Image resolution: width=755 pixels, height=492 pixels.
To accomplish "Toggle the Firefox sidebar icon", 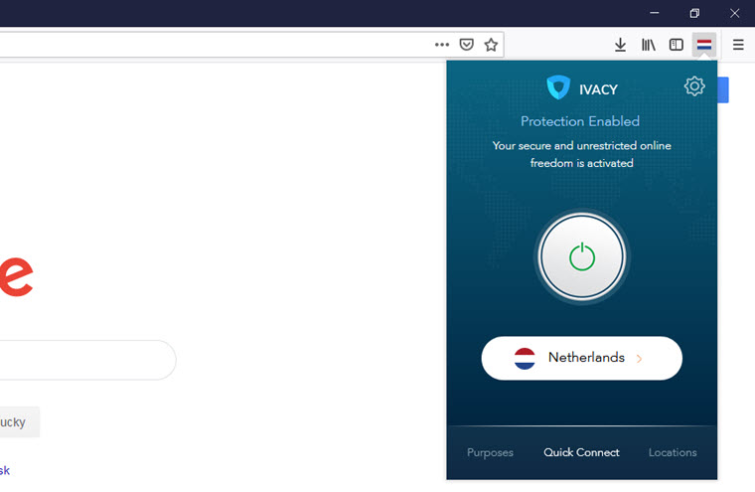I will (676, 45).
